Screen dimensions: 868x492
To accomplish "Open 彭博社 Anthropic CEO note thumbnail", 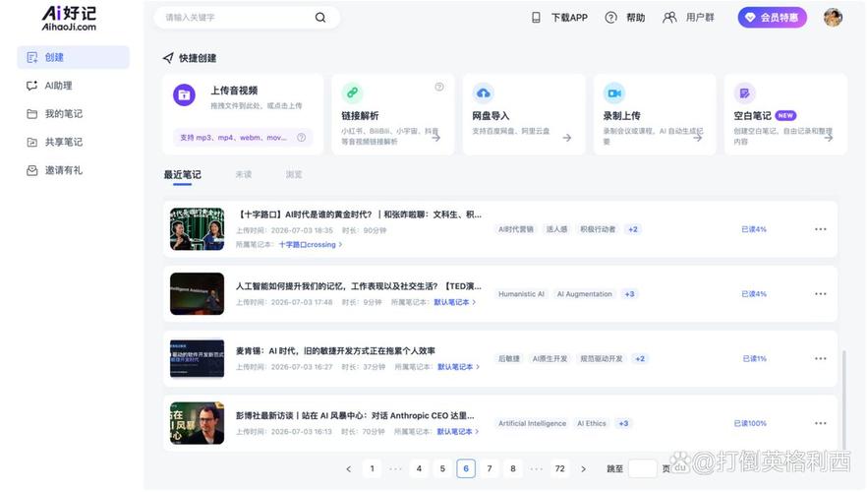I will pos(197,423).
